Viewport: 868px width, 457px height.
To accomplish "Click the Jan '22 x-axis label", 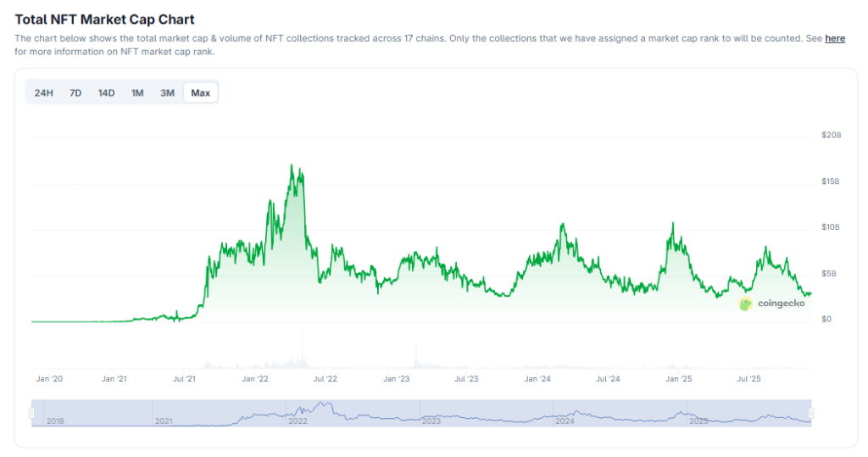I will [255, 379].
